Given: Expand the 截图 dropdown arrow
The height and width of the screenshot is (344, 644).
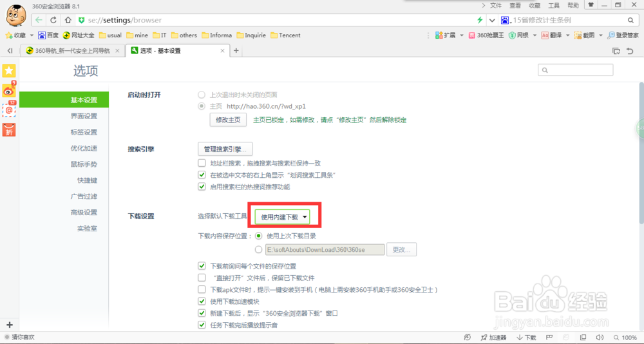Looking at the screenshot, I should [x=601, y=35].
